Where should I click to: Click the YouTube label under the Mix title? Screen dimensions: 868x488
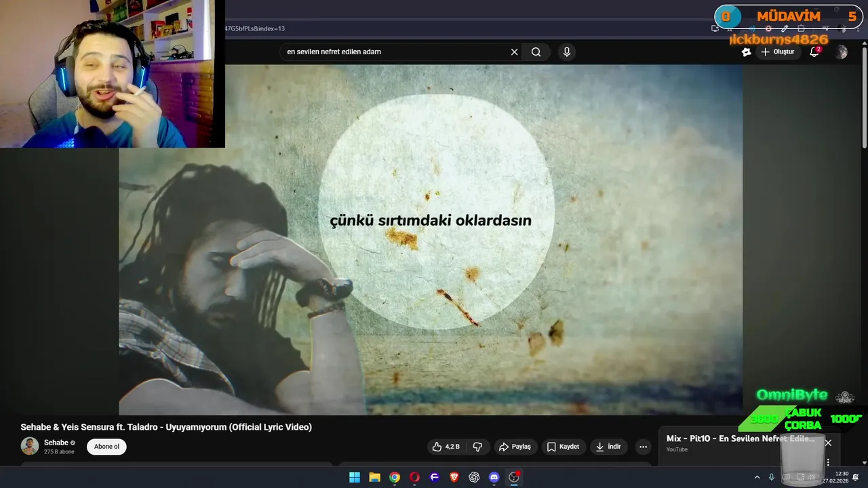pos(677,450)
